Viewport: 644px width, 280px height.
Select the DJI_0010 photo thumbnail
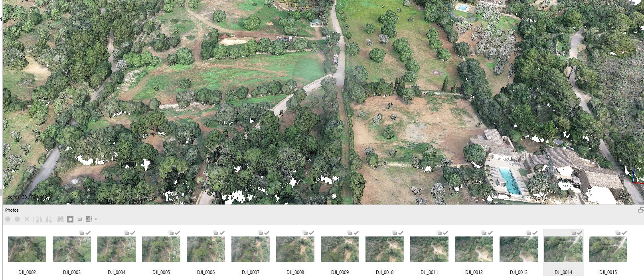tap(385, 249)
